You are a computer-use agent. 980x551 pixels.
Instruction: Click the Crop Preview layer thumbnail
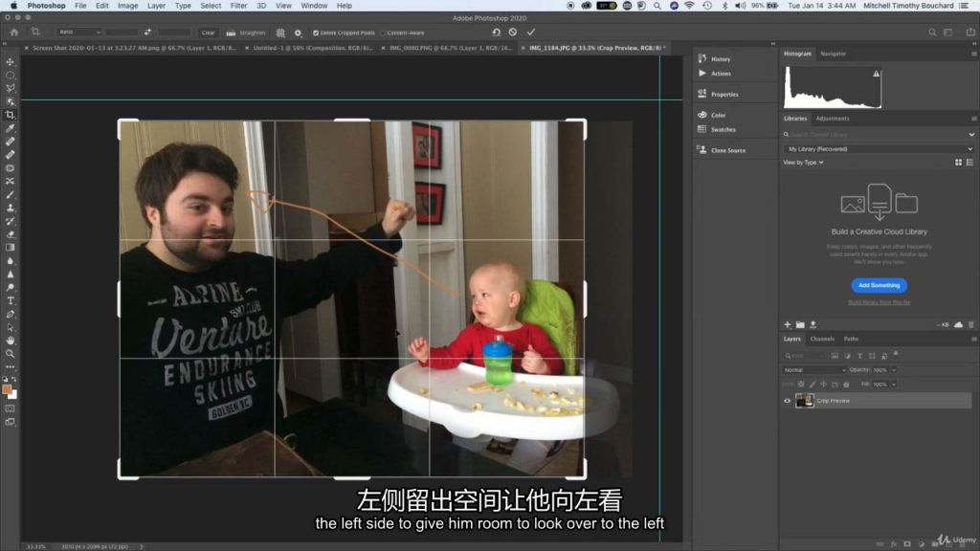(804, 401)
